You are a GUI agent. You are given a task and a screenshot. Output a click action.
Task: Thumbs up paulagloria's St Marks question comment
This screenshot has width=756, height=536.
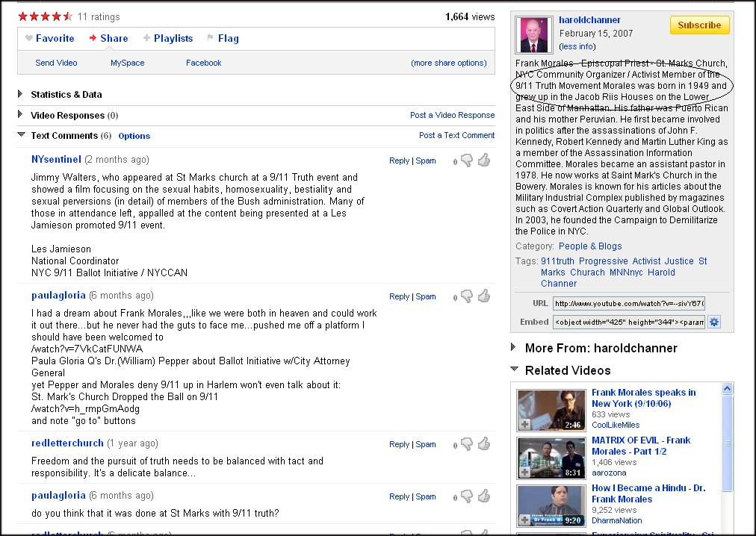[x=484, y=496]
